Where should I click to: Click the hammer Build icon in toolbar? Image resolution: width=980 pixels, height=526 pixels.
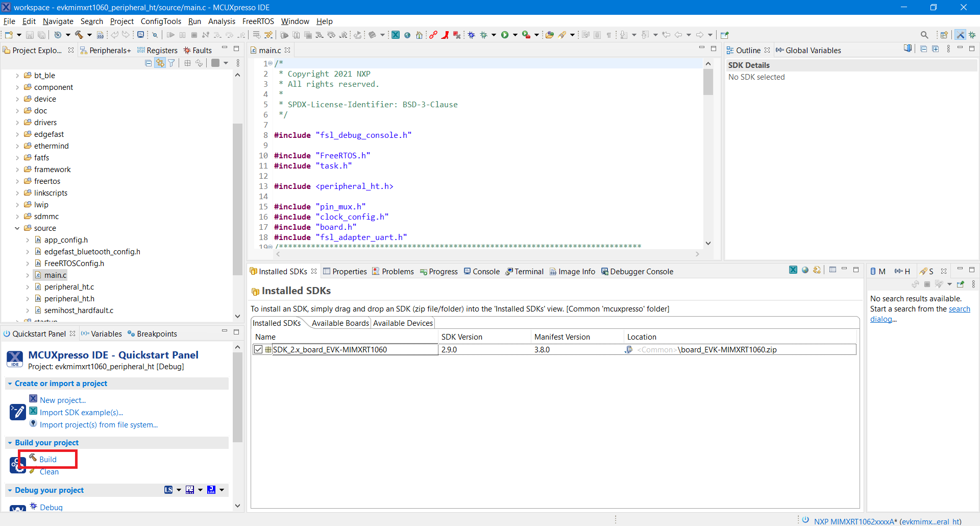point(79,35)
